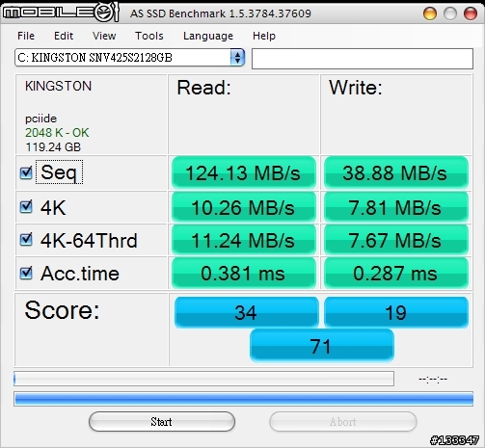
Task: Click the write access time 0.287 ms
Action: coord(395,274)
